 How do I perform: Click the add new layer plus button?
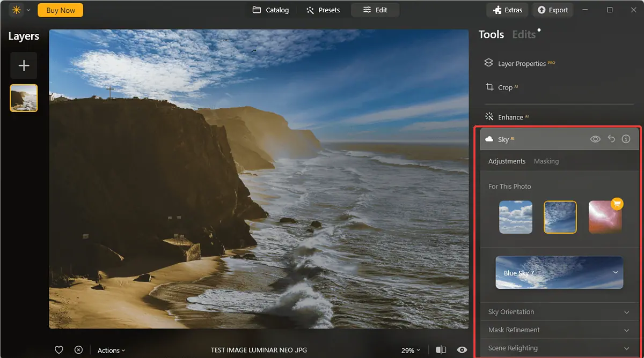point(24,65)
